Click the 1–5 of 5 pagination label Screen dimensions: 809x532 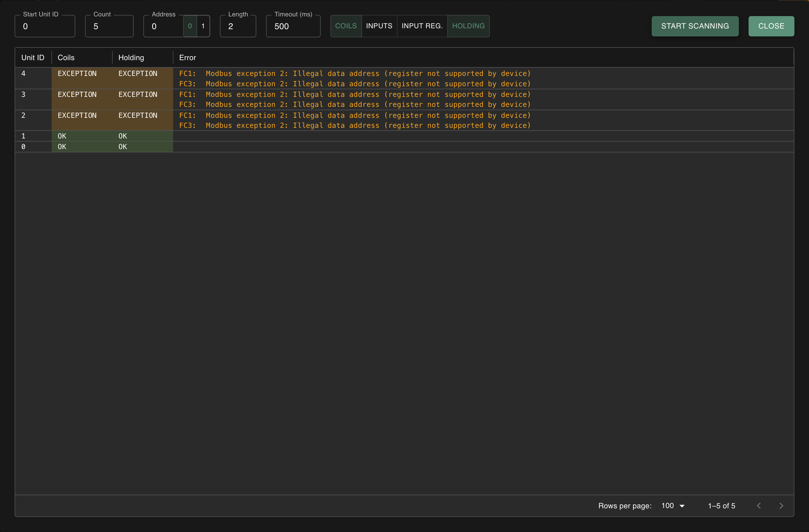pos(721,506)
